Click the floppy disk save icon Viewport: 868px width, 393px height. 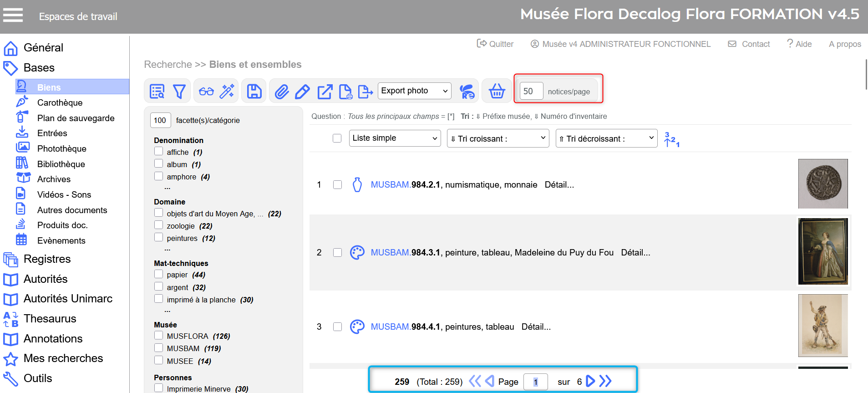pos(254,92)
